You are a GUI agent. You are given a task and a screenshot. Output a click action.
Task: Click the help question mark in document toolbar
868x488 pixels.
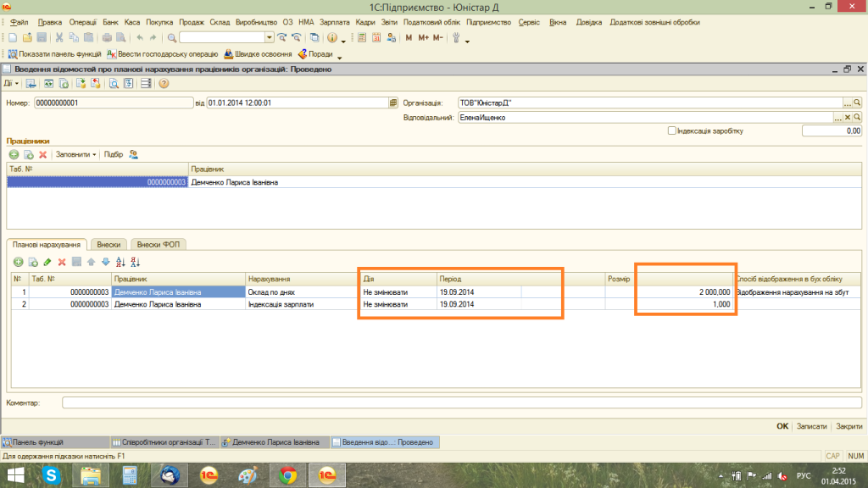point(164,84)
